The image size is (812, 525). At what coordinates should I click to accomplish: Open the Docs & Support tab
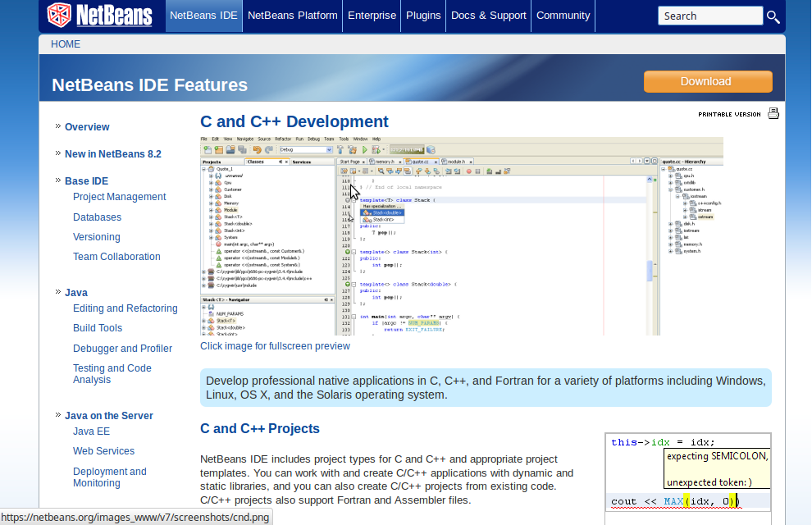(x=488, y=16)
